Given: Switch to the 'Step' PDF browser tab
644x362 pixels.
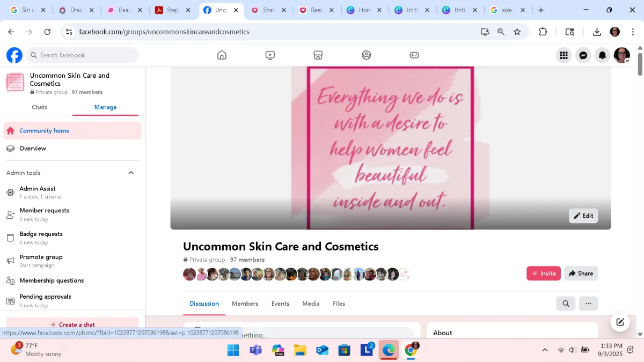Looking at the screenshot, I should pyautogui.click(x=173, y=10).
